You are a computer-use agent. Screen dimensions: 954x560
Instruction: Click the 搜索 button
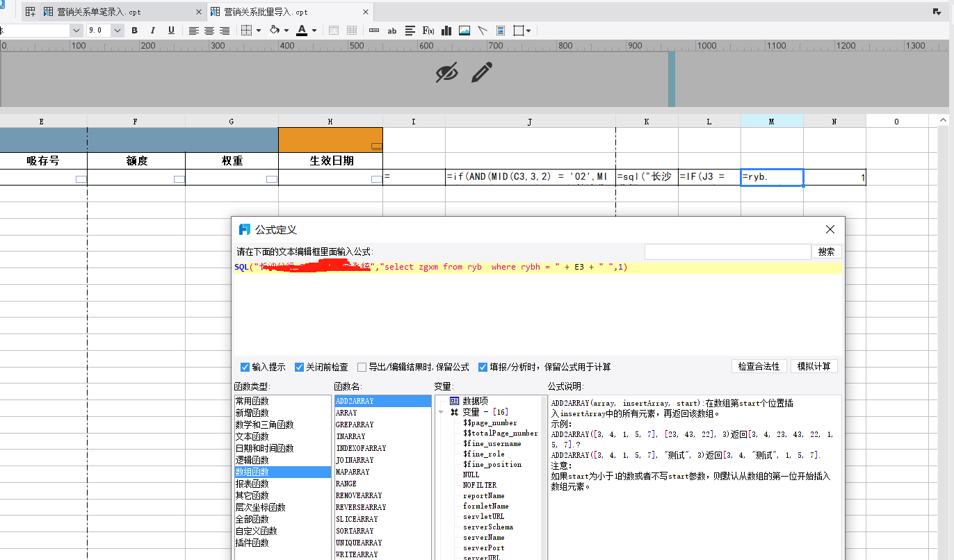(x=826, y=252)
